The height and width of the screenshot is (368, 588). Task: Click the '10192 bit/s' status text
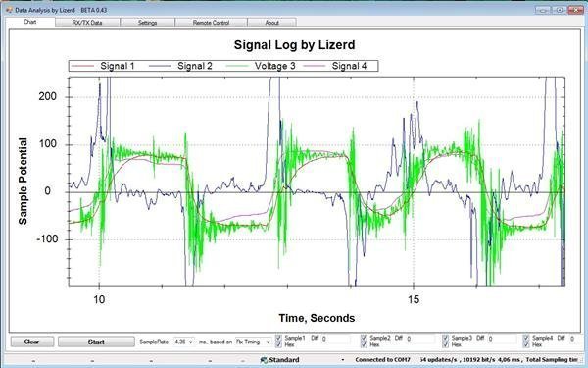[x=479, y=360]
